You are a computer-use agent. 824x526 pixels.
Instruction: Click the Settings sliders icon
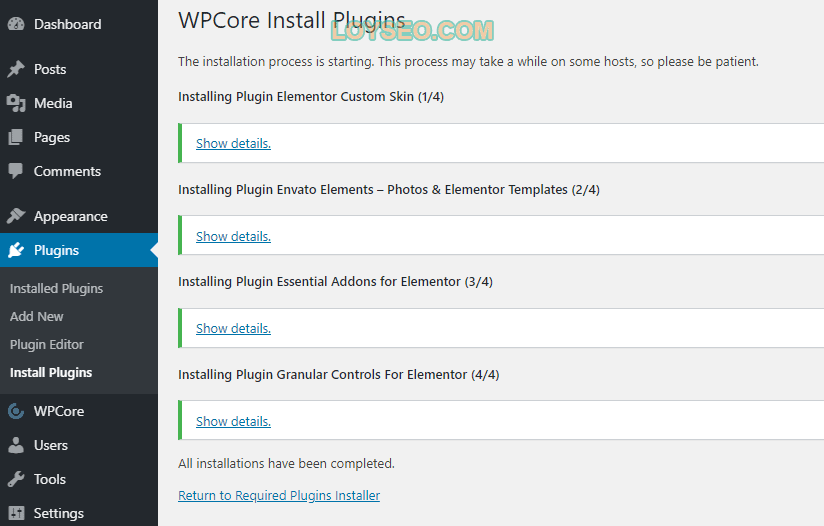tap(16, 513)
